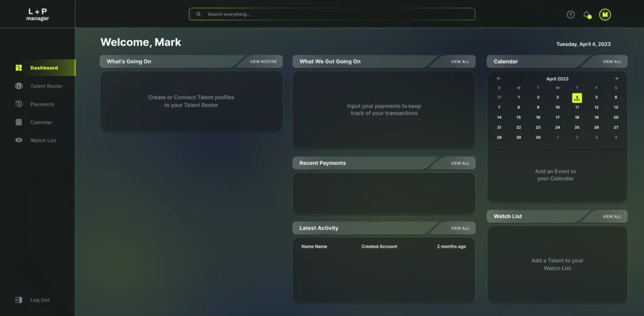Click the Log Out door icon

[x=19, y=300]
